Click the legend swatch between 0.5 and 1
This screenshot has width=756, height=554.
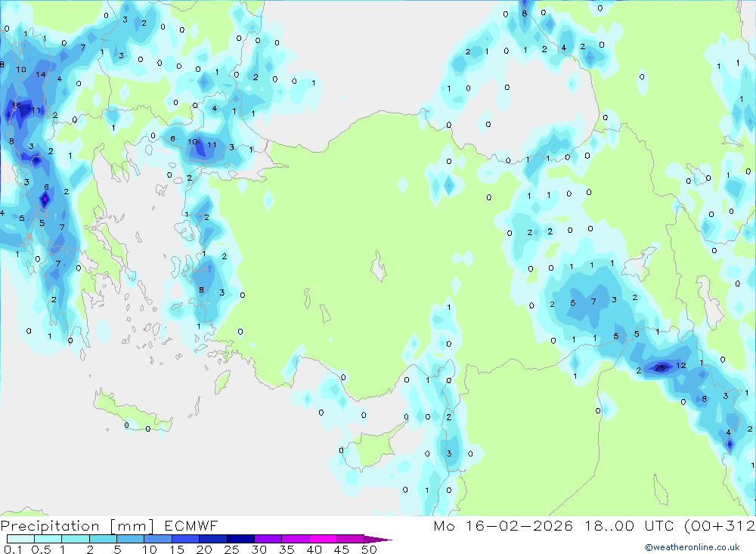coord(48,539)
